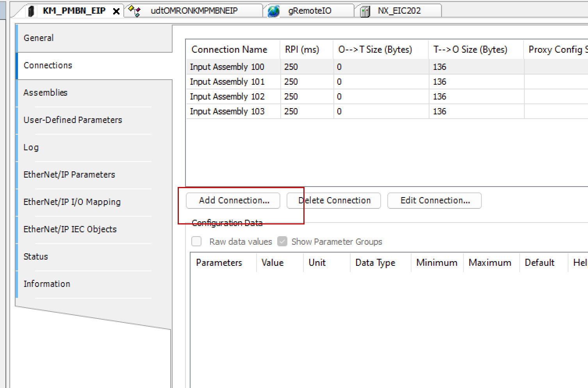
Task: Switch to the gRemoteIO tab
Action: [x=310, y=11]
